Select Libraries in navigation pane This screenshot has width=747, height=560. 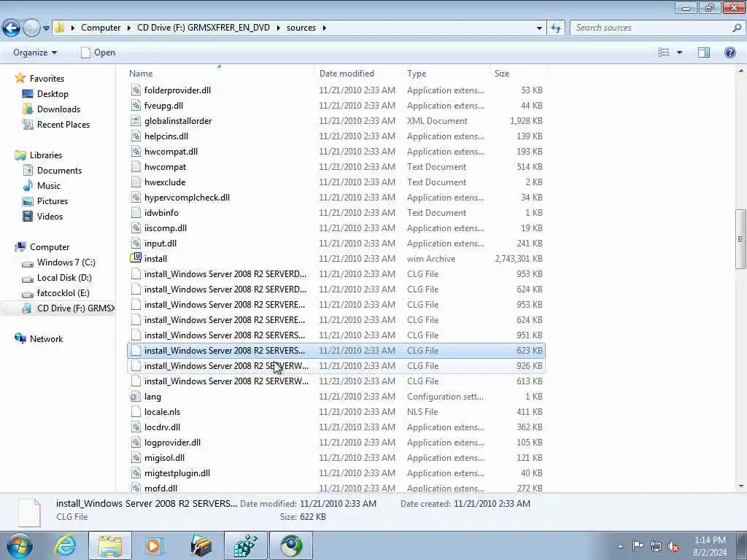[x=46, y=155]
